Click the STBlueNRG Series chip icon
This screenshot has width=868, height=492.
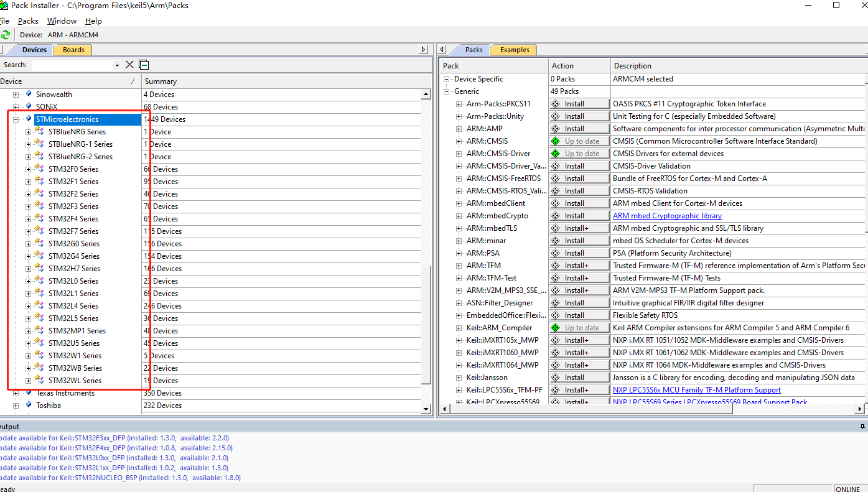[x=39, y=131]
